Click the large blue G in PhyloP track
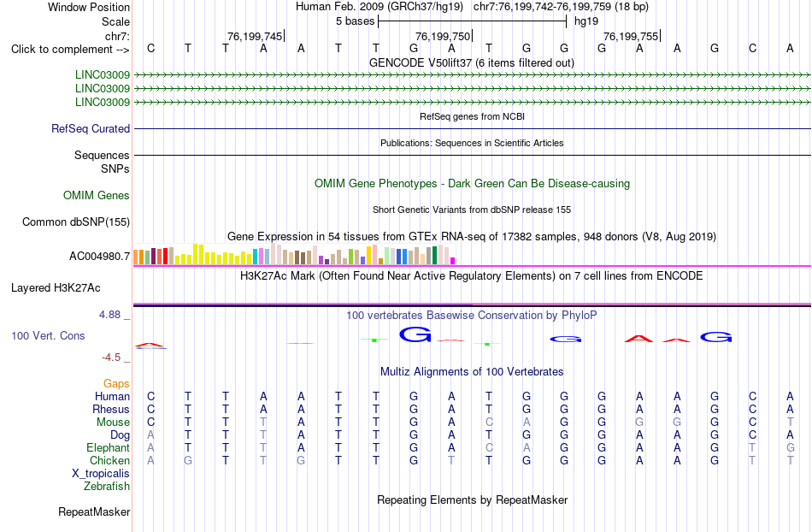 coord(415,334)
